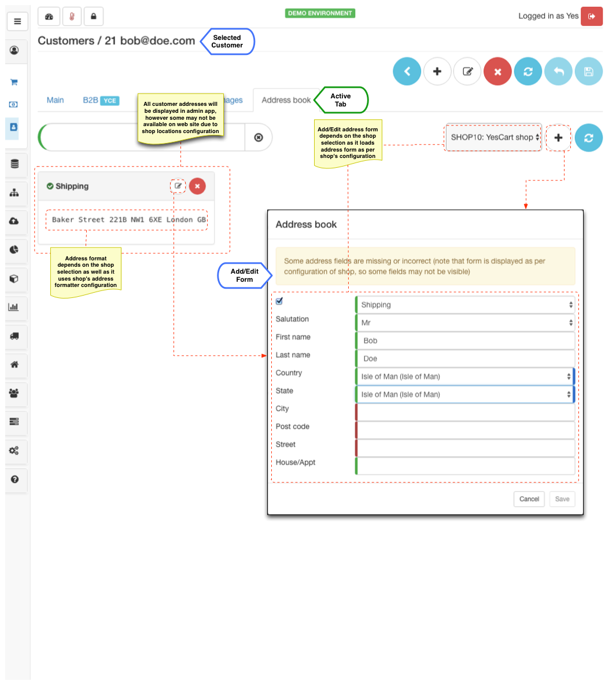The width and height of the screenshot is (616, 685).
Task: Open the help question mark icon
Action: click(14, 479)
